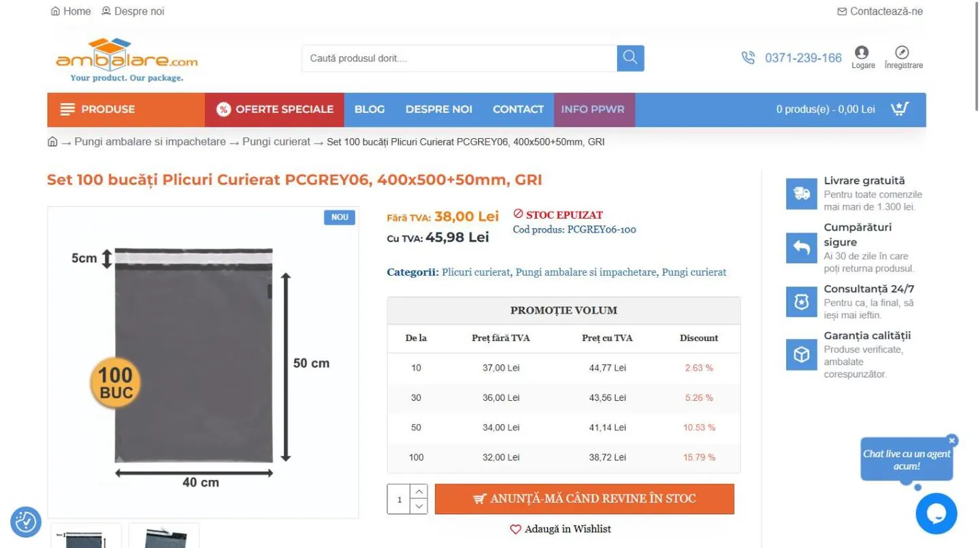The height and width of the screenshot is (548, 980).
Task: Click the NOU badge on image
Action: click(x=340, y=217)
